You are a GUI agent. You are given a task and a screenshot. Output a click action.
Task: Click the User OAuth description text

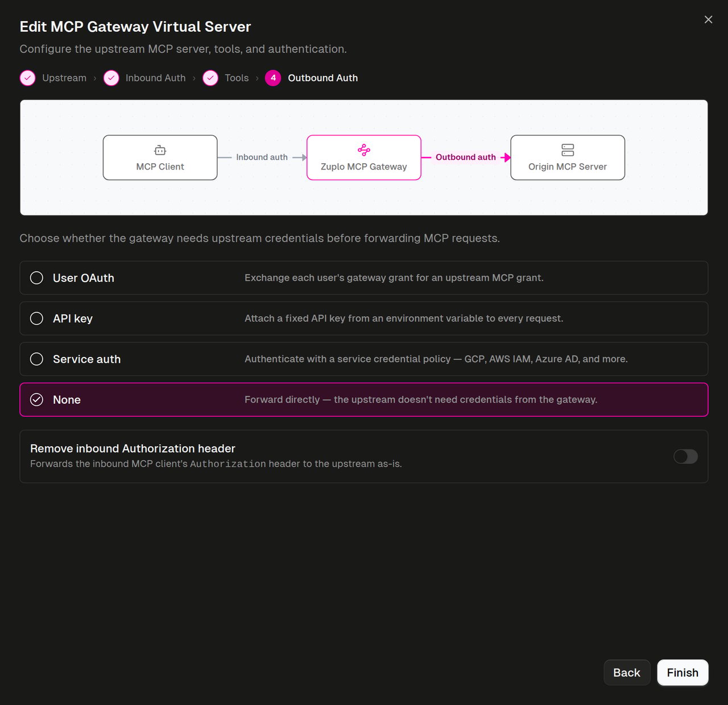[x=394, y=278]
